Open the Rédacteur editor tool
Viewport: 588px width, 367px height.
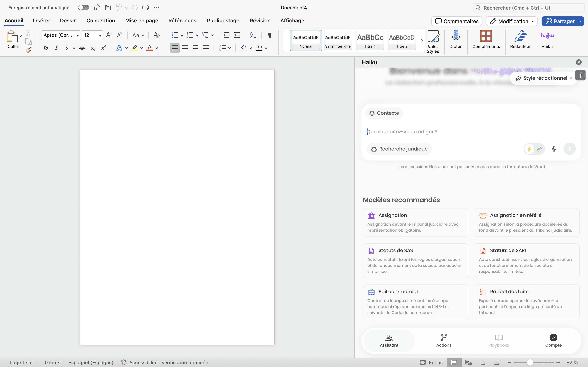point(520,36)
